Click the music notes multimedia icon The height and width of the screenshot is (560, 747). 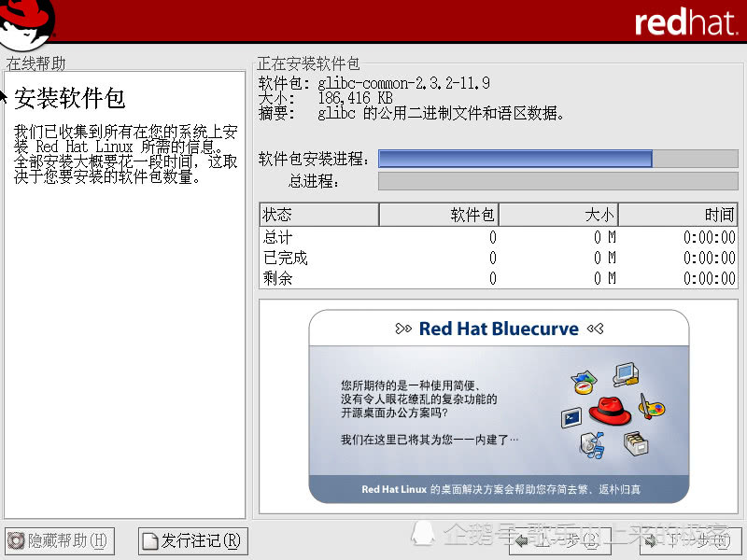click(592, 445)
